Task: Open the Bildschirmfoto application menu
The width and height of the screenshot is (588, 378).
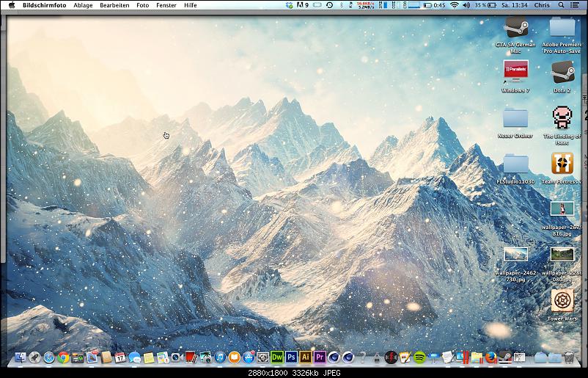Action: [x=44, y=5]
